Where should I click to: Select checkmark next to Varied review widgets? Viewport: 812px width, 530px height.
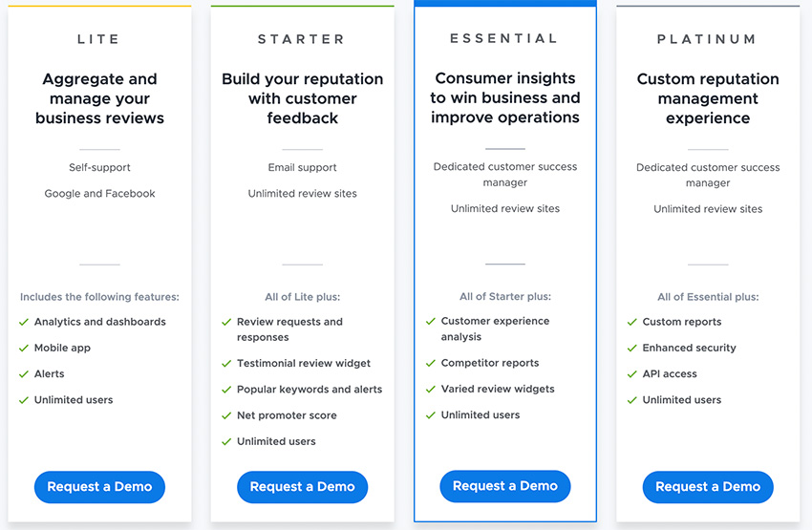(x=430, y=389)
